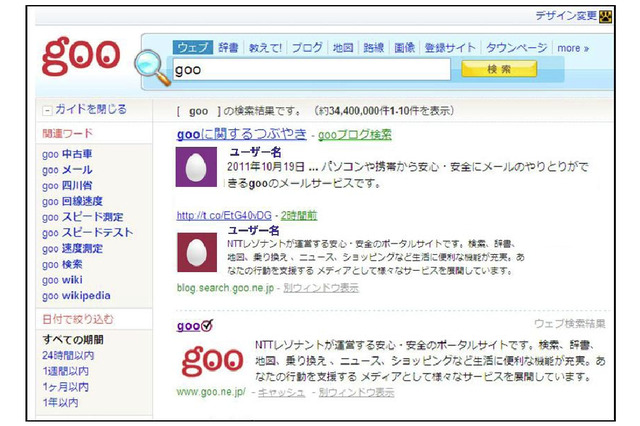Open related word goo wiki
Image resolution: width=640 pixels, height=426 pixels.
62,280
